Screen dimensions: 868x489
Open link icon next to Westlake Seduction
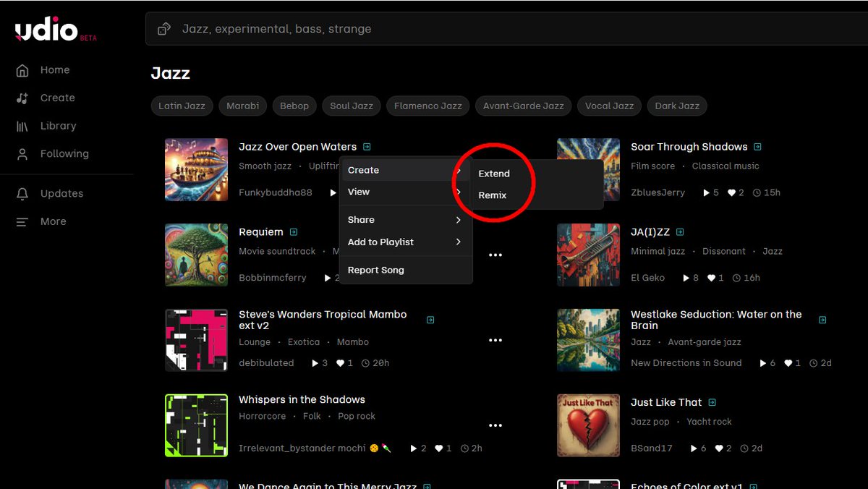click(822, 320)
